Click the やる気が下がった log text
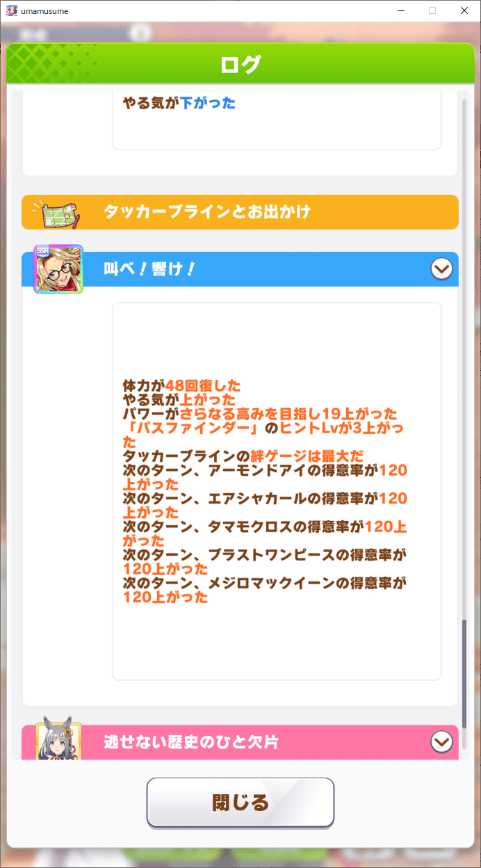The height and width of the screenshot is (868, 481). coord(179,103)
